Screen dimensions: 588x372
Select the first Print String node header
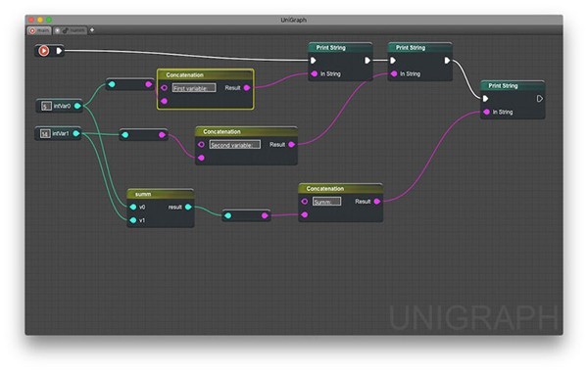pos(340,48)
